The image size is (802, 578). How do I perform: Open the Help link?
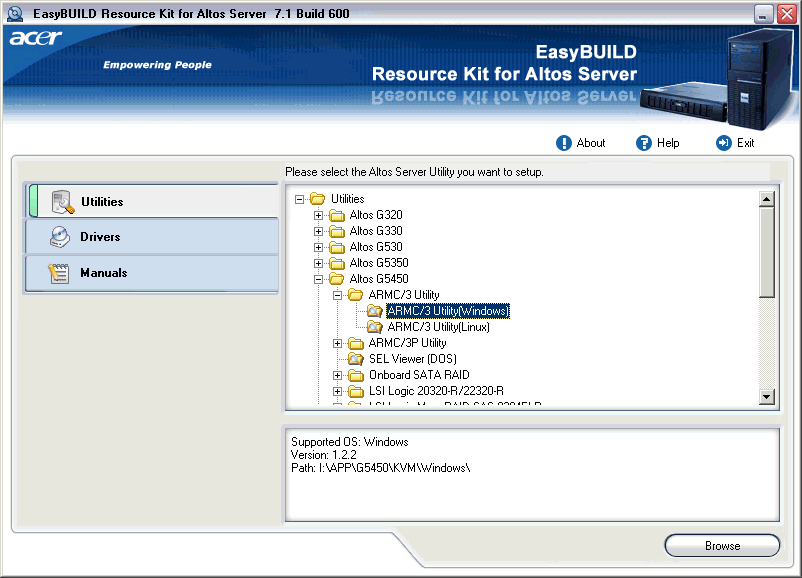click(668, 143)
